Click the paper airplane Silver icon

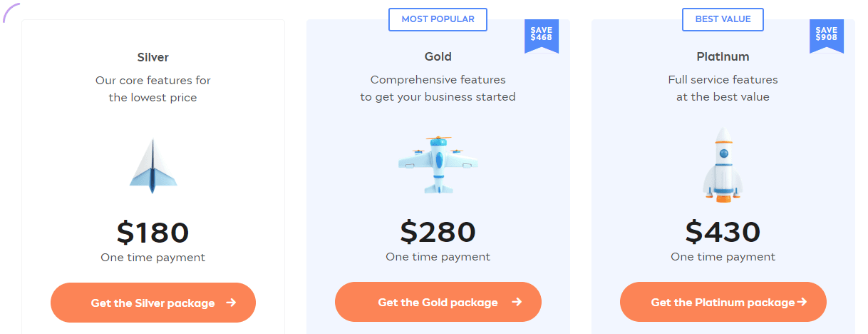tap(153, 166)
